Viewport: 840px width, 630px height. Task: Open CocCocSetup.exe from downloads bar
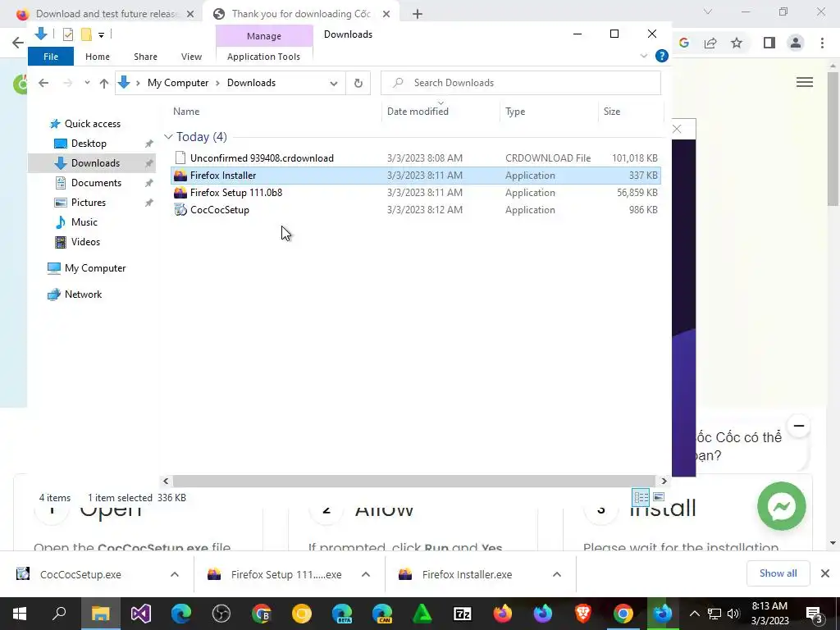click(81, 574)
